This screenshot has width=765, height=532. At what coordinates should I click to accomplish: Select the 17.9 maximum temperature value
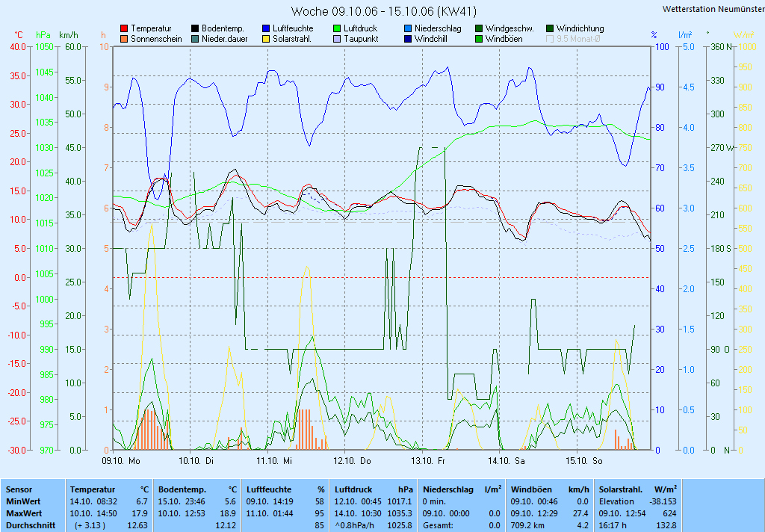click(x=140, y=514)
